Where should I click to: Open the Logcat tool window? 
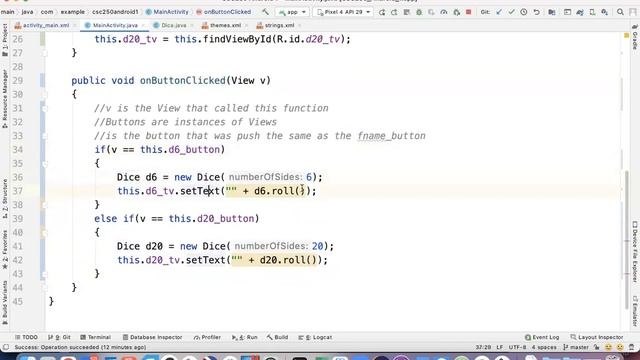tap(315, 337)
